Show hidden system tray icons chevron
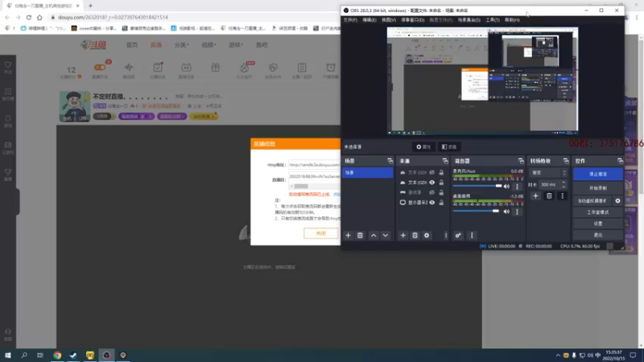This screenshot has width=644, height=362. coord(558,356)
